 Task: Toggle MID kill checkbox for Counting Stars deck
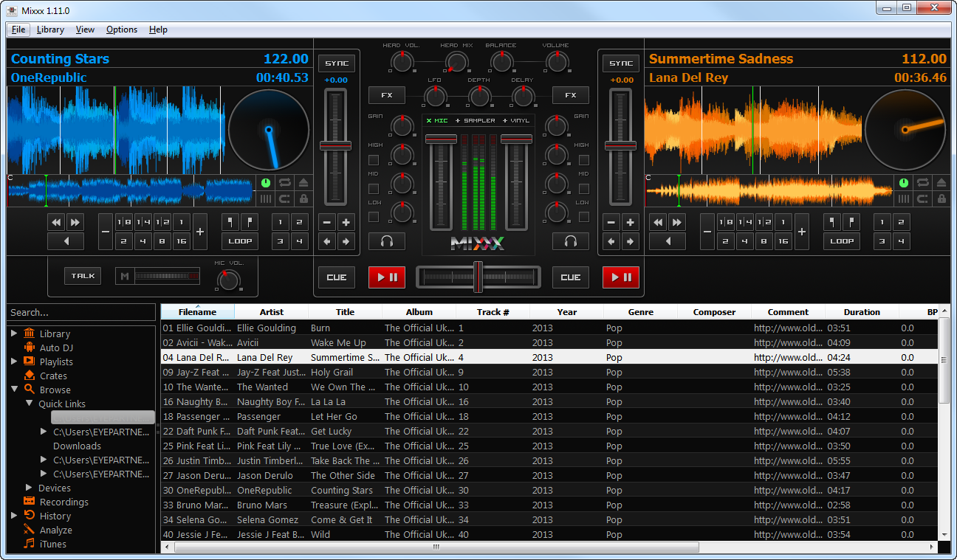[374, 189]
